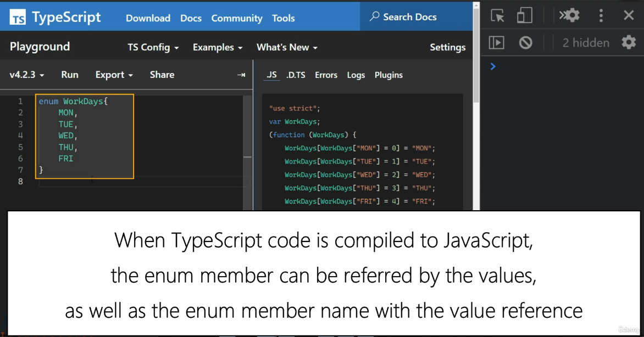644x337 pixels.
Task: Open the DevTools three-dot menu
Action: pyautogui.click(x=601, y=15)
